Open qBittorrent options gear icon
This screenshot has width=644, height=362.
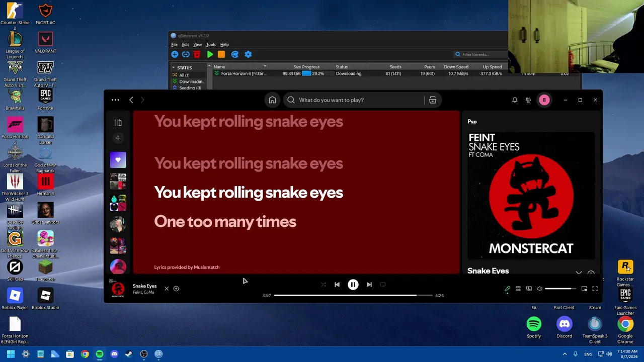[248, 54]
